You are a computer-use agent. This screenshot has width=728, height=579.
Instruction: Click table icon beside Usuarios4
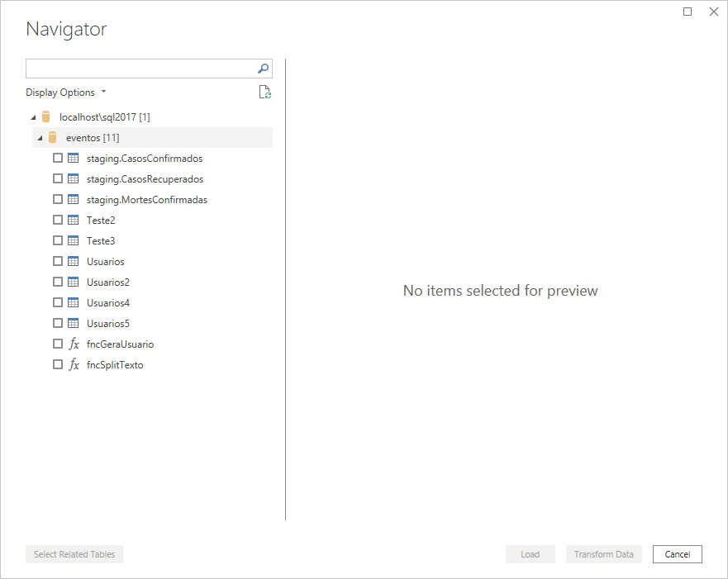click(x=74, y=302)
